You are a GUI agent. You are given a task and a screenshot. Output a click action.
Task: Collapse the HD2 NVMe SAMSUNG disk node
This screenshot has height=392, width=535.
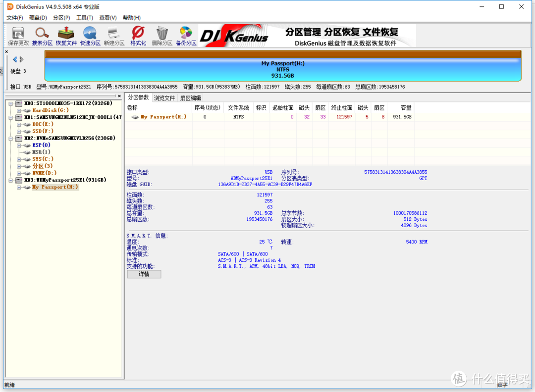(x=11, y=139)
